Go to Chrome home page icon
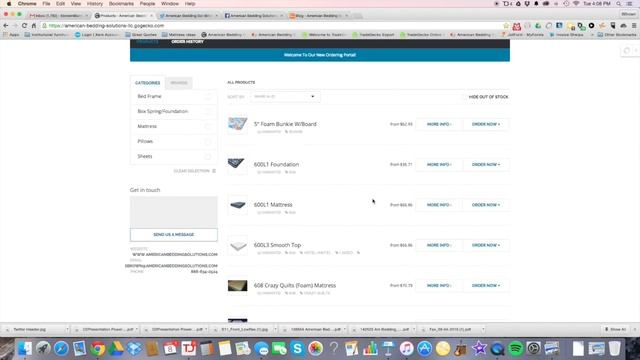 34,25
